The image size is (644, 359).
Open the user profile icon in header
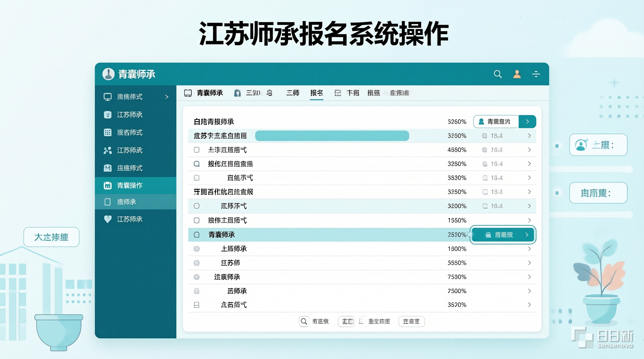[517, 74]
